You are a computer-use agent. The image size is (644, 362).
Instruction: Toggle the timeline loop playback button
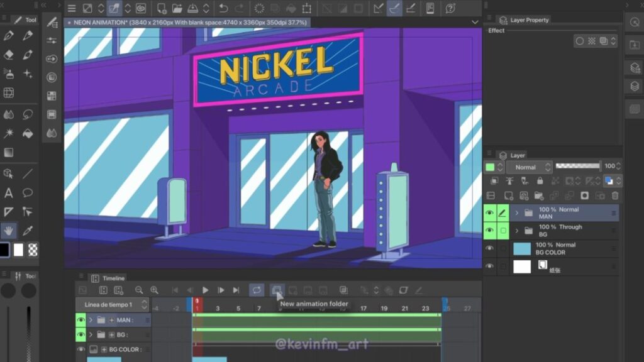pos(256,290)
